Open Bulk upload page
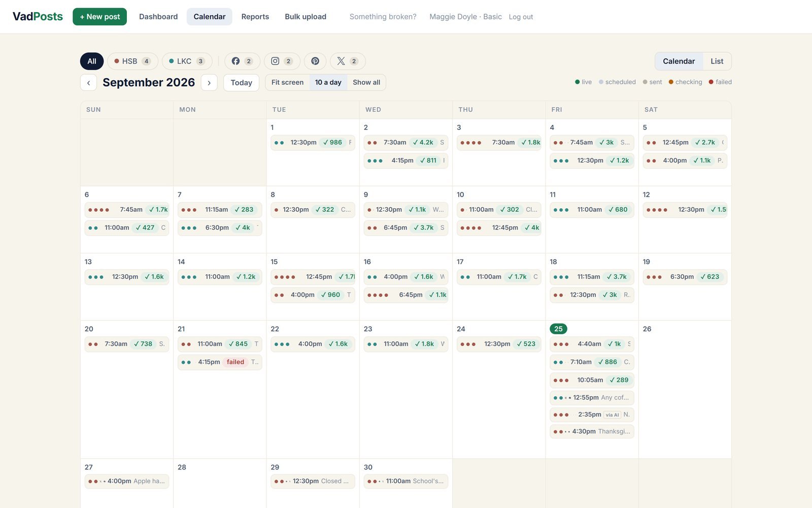Viewport: 812px width, 508px height. 306,16
